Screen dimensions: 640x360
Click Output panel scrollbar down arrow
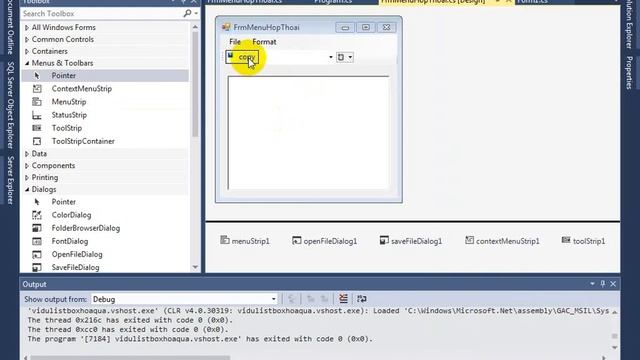(x=615, y=347)
